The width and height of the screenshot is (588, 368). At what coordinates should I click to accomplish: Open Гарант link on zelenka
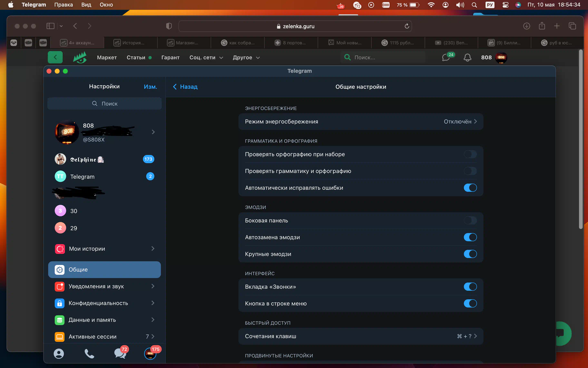[x=170, y=57]
